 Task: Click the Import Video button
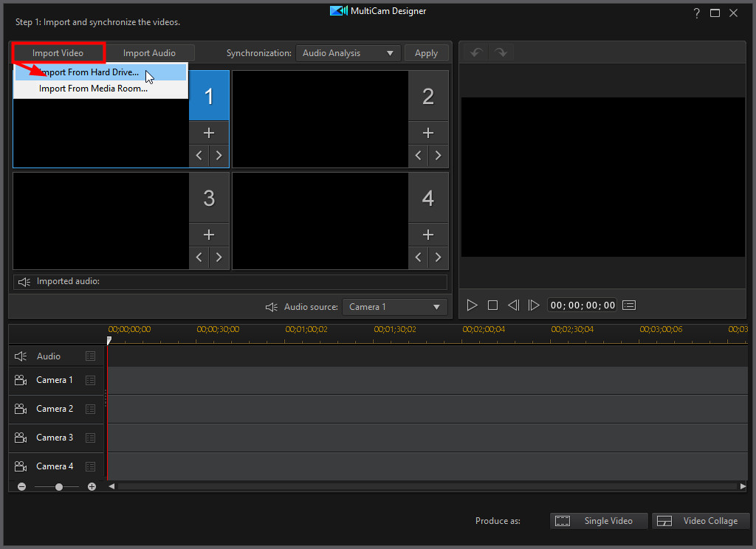(x=58, y=53)
